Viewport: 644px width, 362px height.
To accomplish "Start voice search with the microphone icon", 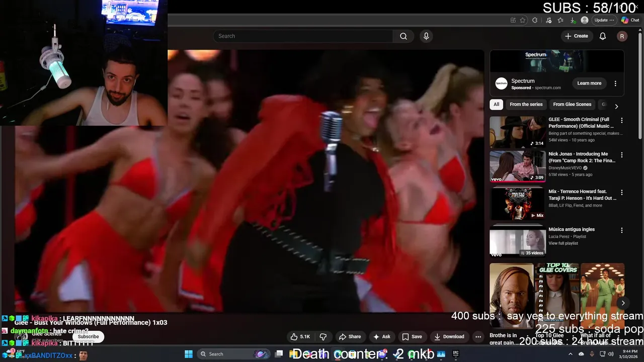I will 426,36.
